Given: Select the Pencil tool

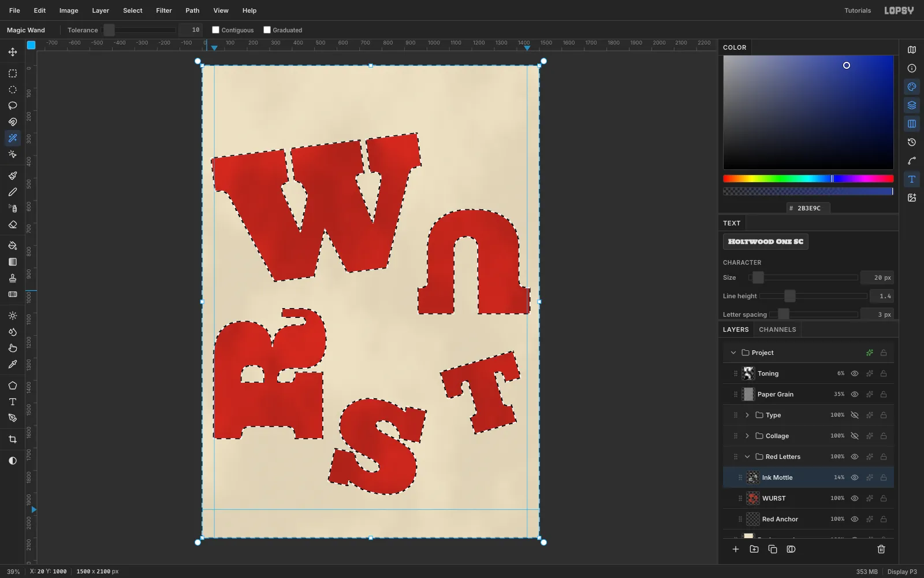Looking at the screenshot, I should (13, 192).
